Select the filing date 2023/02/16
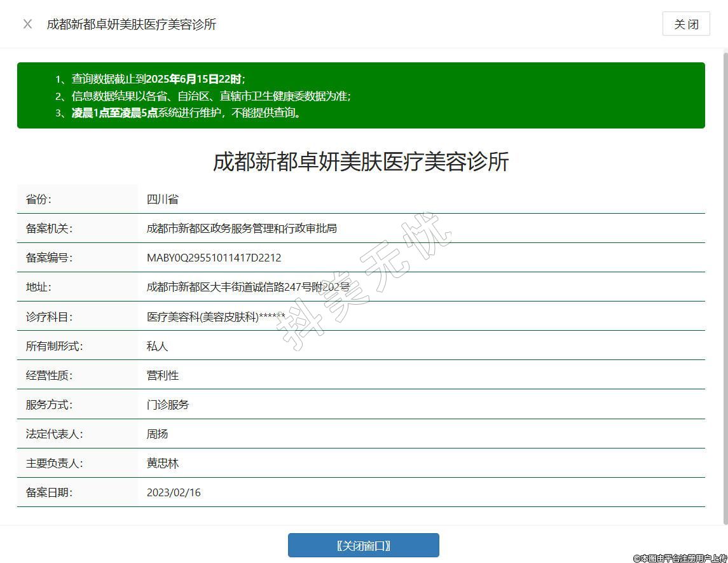The width and height of the screenshot is (728, 563). (174, 492)
